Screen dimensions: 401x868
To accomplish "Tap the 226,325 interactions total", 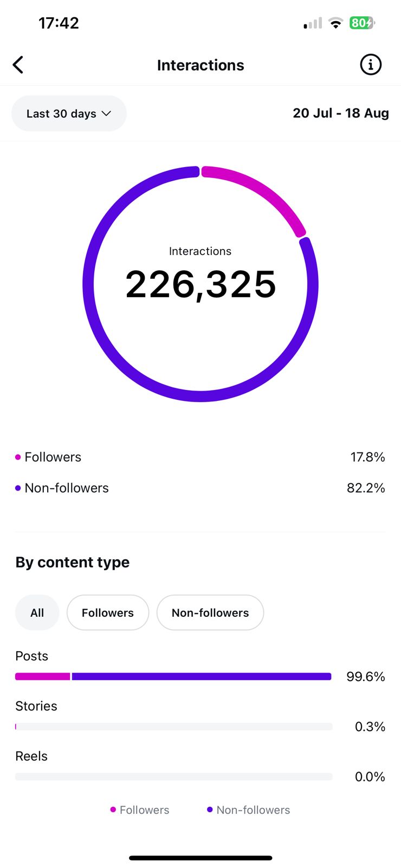I will [200, 284].
